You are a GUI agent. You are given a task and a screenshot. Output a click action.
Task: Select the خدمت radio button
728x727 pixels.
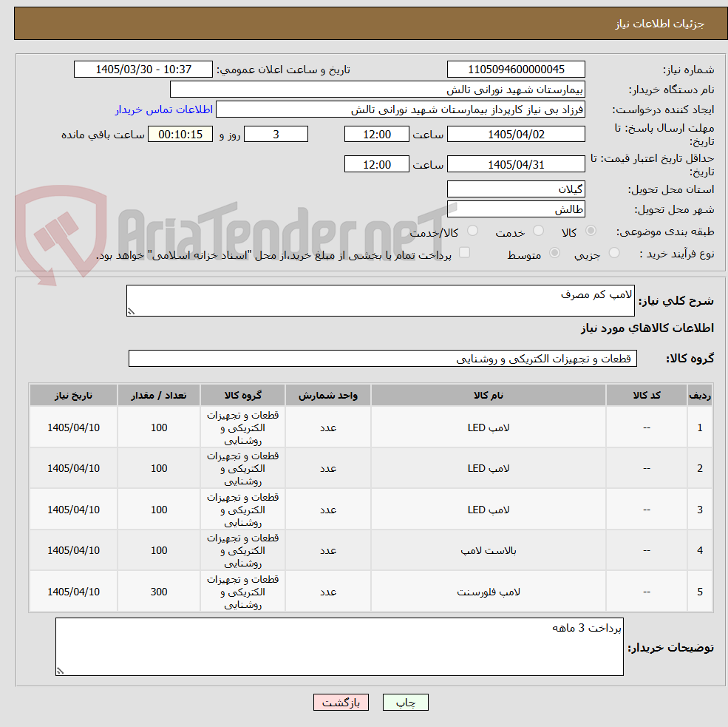tap(538, 231)
